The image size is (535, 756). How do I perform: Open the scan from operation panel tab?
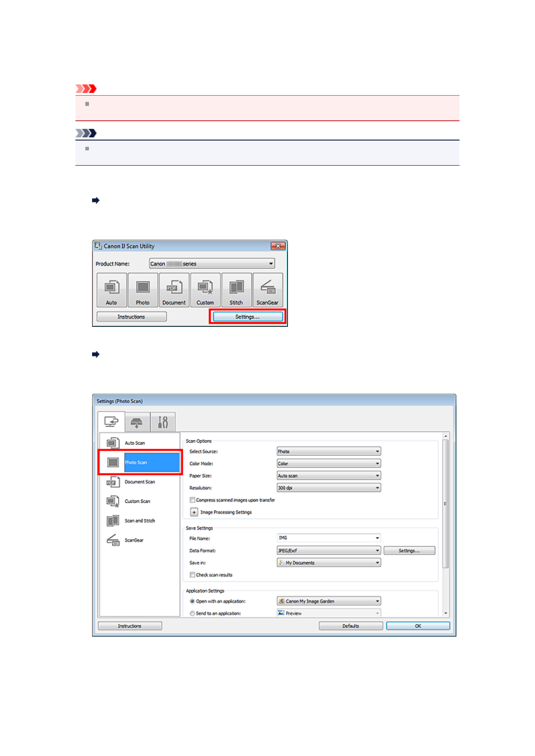tap(137, 422)
